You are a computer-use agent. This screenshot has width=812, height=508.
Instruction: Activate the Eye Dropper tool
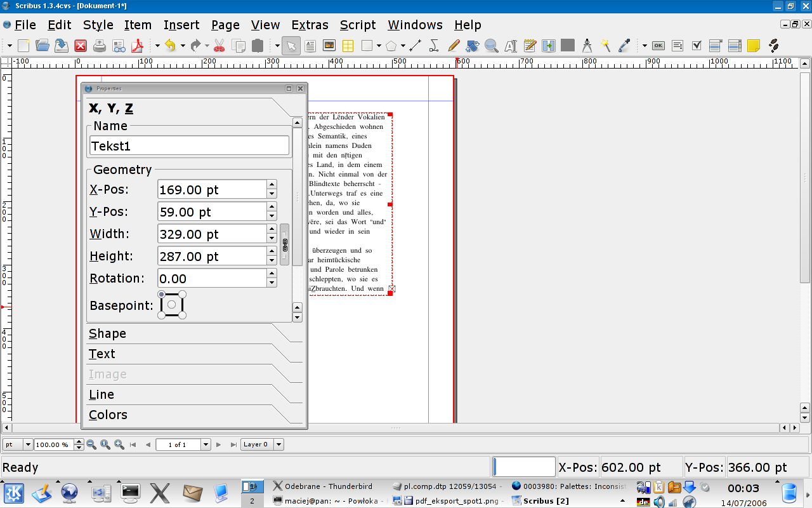click(x=624, y=46)
